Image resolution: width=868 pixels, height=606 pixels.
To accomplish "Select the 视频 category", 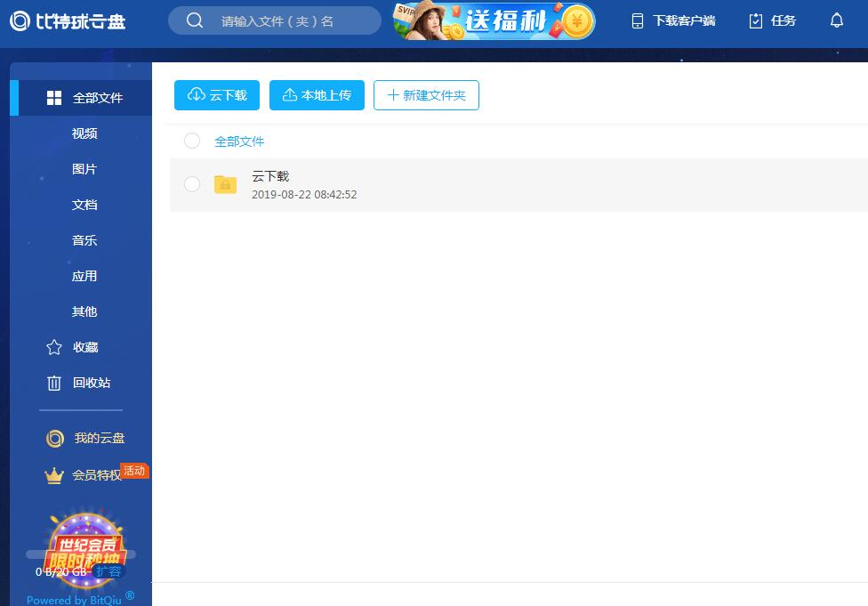I will click(x=84, y=133).
